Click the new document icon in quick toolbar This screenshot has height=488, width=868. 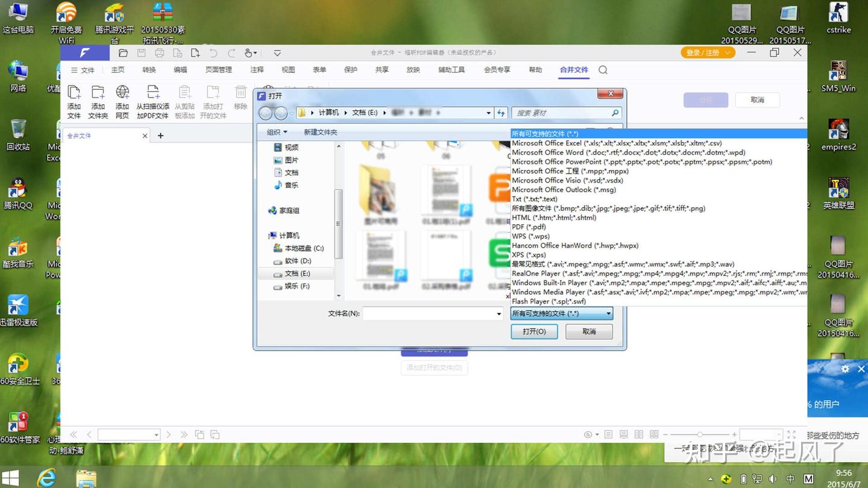(x=195, y=53)
